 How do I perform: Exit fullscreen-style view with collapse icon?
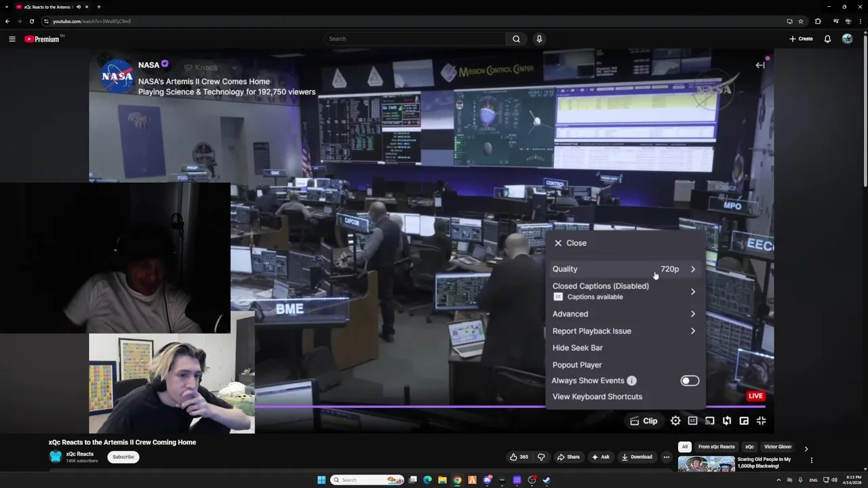point(761,421)
